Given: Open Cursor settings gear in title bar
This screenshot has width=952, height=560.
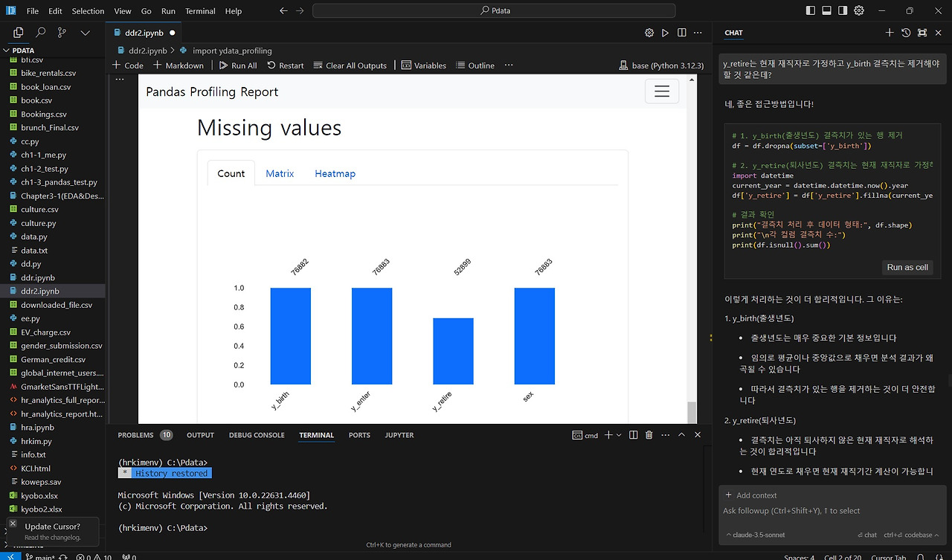Looking at the screenshot, I should tap(860, 11).
